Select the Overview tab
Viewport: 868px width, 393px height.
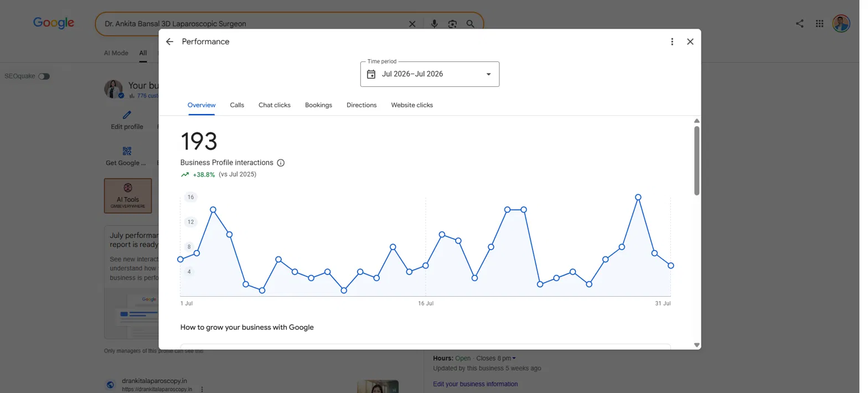201,105
